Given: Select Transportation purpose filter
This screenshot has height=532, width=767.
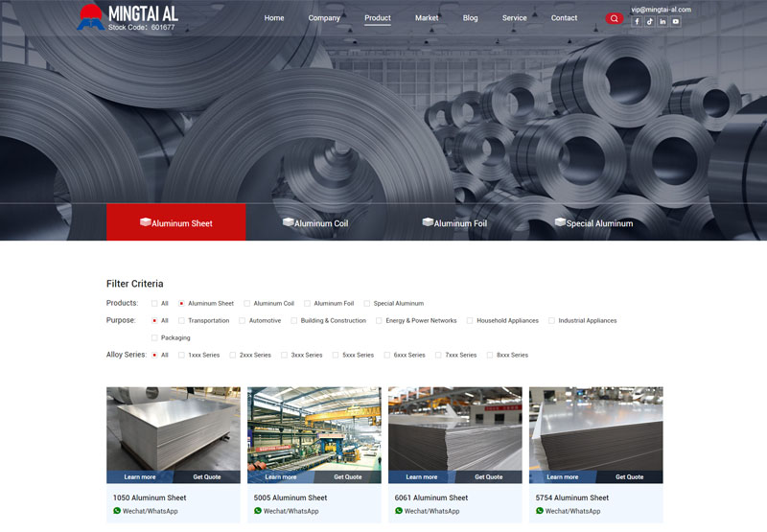Looking at the screenshot, I should click(x=182, y=321).
